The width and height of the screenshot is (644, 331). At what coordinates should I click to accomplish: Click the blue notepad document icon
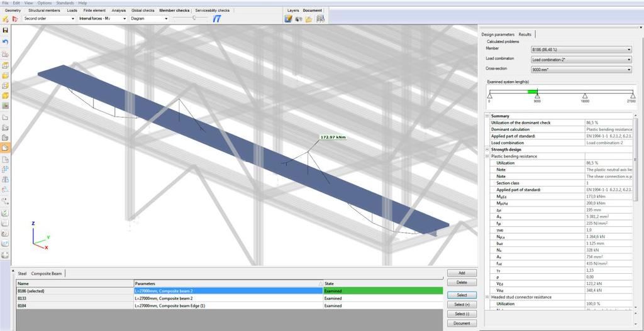(x=288, y=18)
